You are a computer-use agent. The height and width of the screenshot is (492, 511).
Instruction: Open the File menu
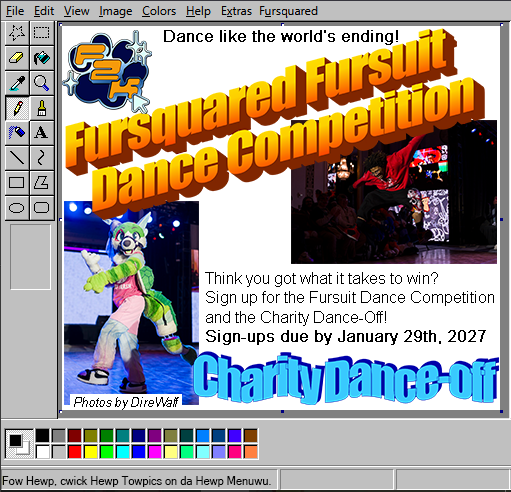[15, 11]
